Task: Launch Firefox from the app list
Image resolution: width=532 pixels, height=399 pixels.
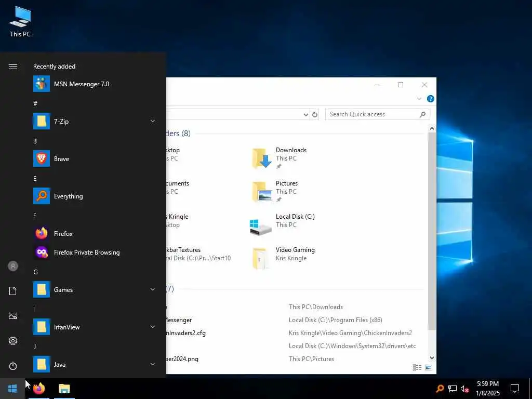Action: coord(95,233)
